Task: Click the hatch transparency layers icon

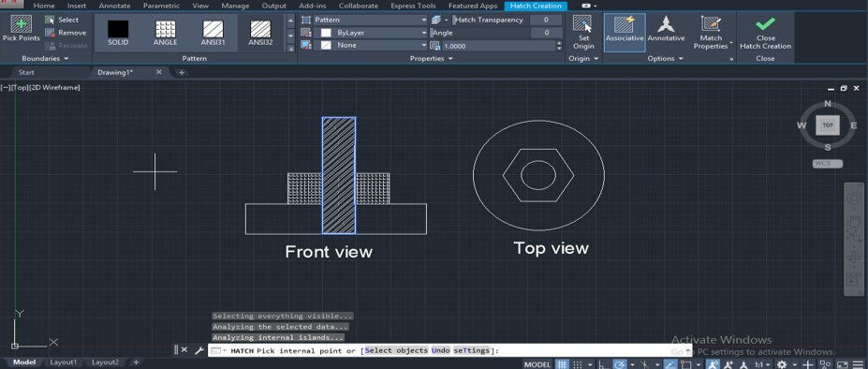Action: [x=436, y=20]
